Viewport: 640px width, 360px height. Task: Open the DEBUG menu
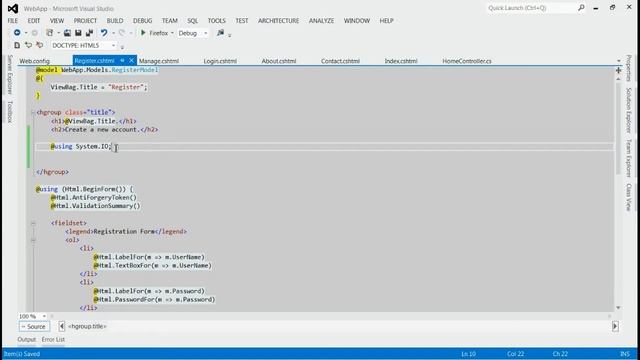point(142,20)
